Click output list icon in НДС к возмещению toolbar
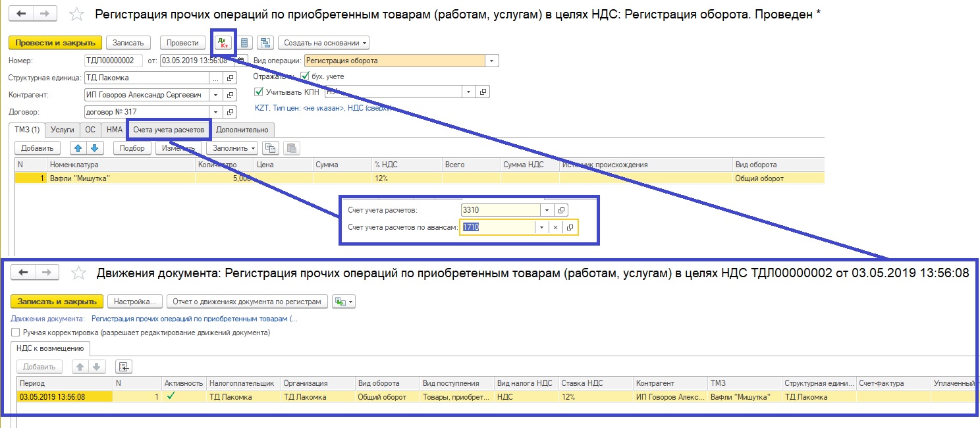 [x=124, y=367]
